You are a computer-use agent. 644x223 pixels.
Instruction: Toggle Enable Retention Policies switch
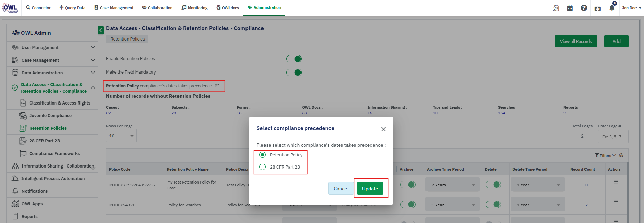[294, 59]
